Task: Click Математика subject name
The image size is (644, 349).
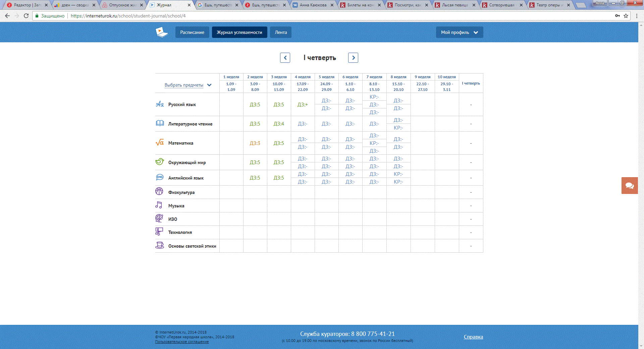Action: (x=181, y=143)
